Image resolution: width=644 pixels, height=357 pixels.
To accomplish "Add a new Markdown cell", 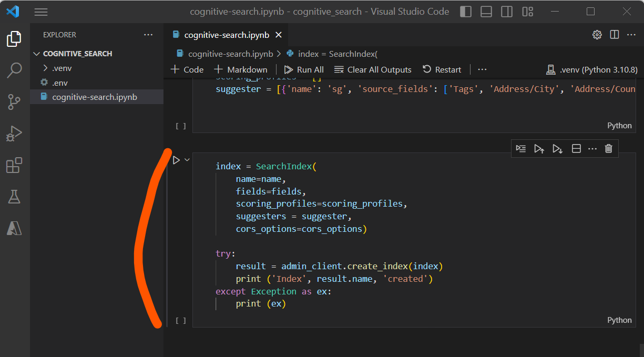I will click(x=241, y=69).
